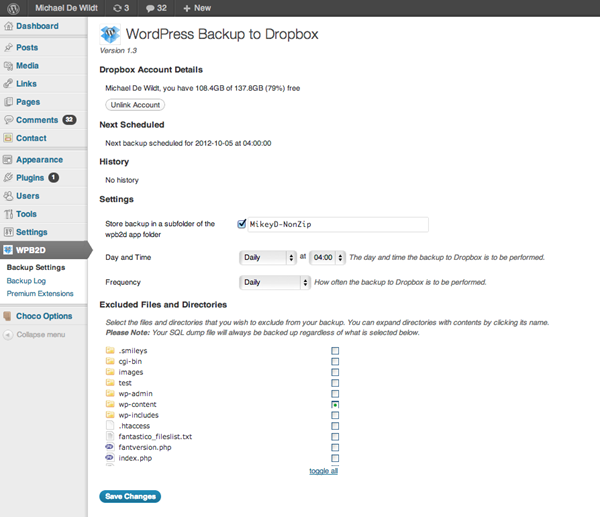This screenshot has height=517, width=600.
Task: Check the .htaccess exclude checkbox
Action: (335, 426)
